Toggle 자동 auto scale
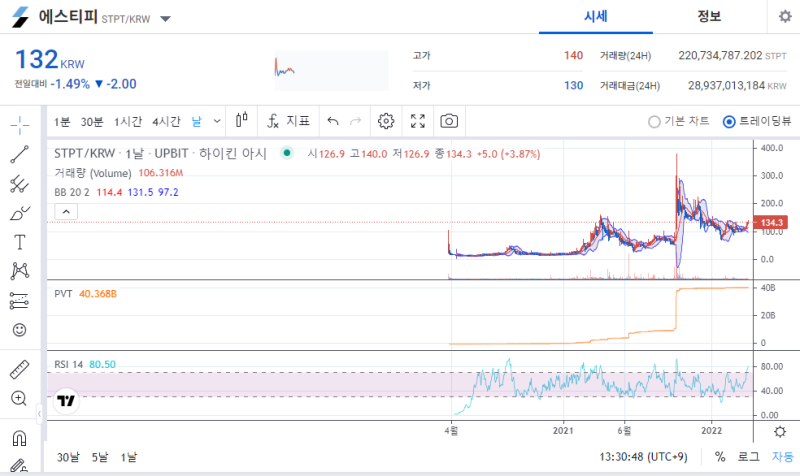The image size is (800, 476). 783,457
